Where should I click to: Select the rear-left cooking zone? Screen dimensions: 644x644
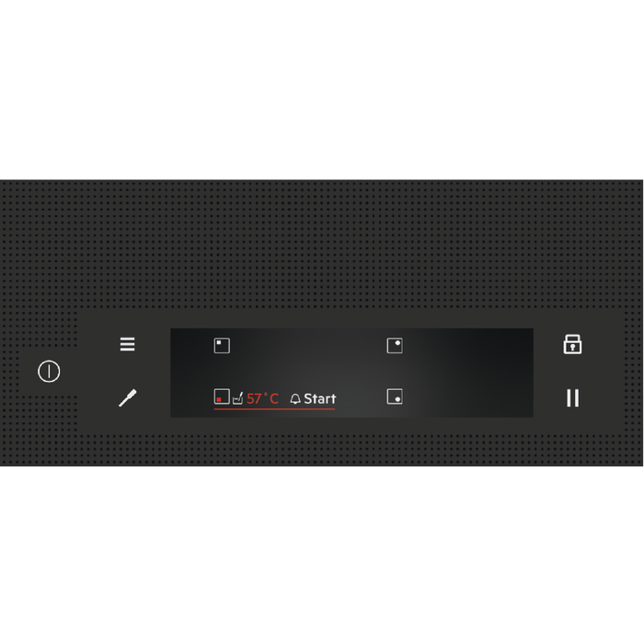coord(222,345)
